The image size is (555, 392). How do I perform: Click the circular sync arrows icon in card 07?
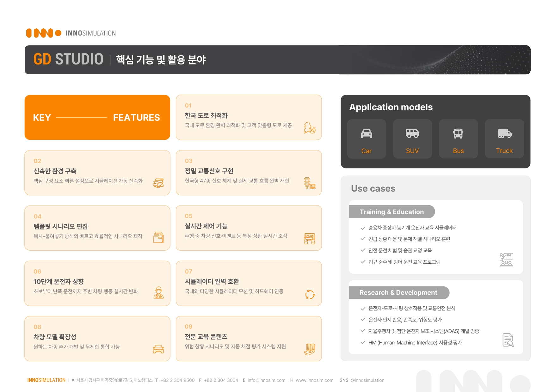310,295
